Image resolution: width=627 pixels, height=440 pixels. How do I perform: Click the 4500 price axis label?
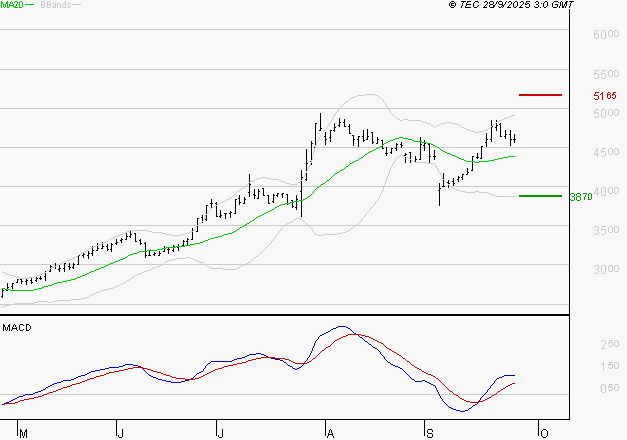[x=606, y=152]
